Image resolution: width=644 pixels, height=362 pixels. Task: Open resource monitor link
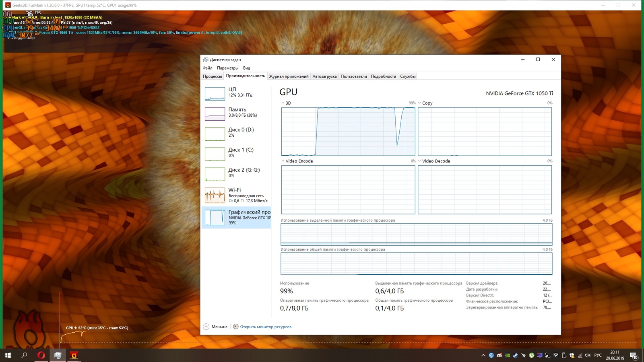tap(266, 327)
